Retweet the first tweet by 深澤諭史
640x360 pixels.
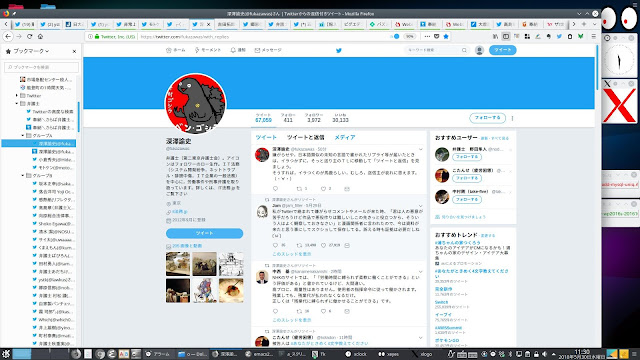(299, 189)
